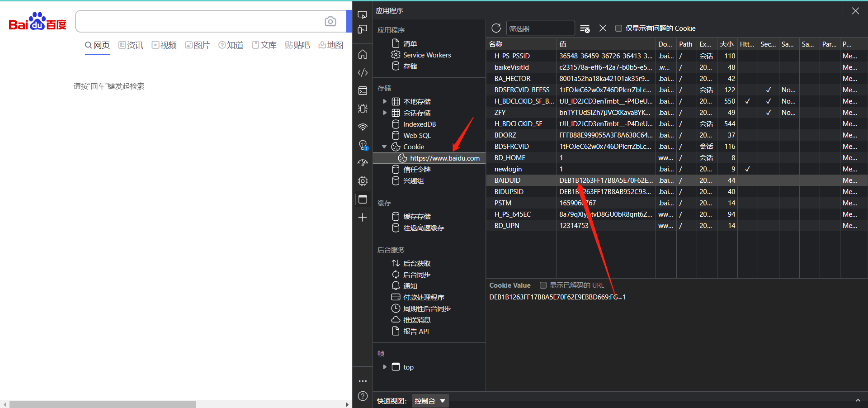Open the Elements panel code icon
The image size is (868, 408).
tap(363, 72)
